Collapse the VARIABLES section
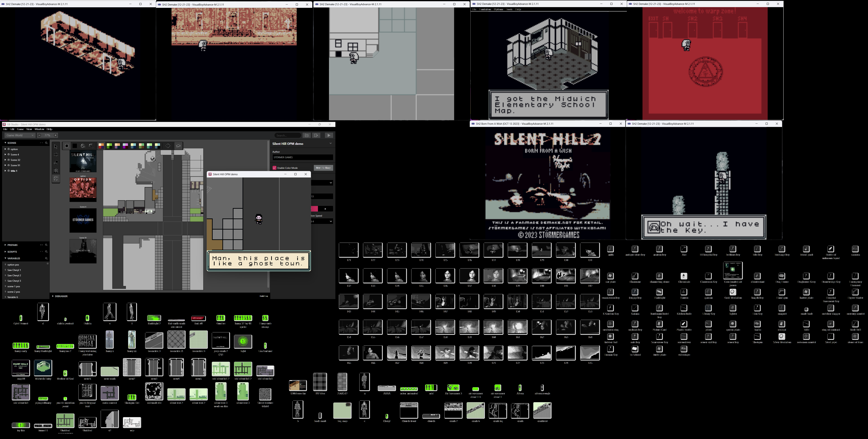The image size is (868, 439). click(5, 258)
